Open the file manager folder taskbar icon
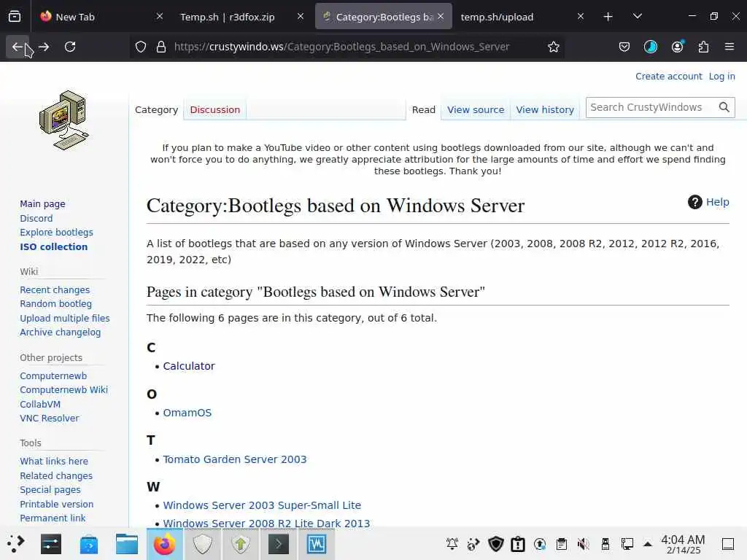 (127, 544)
